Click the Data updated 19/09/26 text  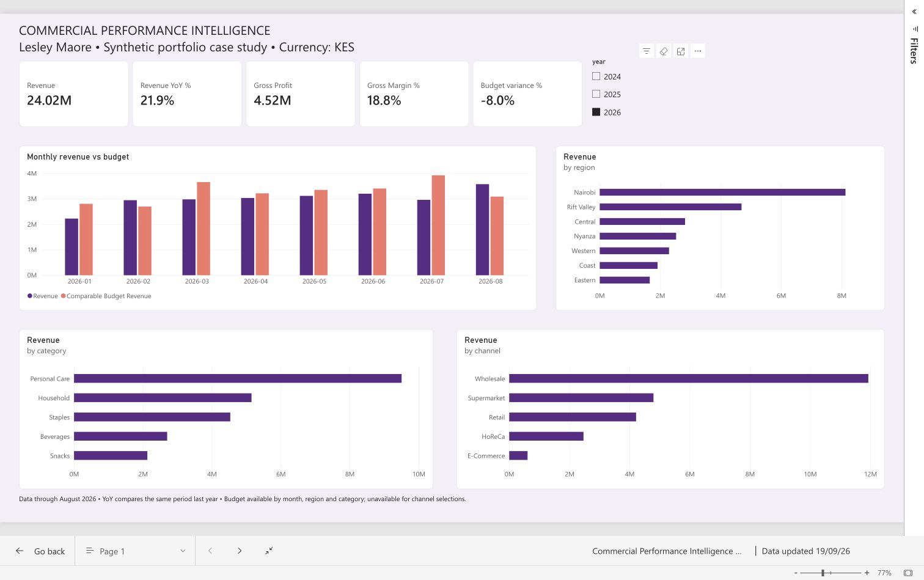pyautogui.click(x=805, y=551)
